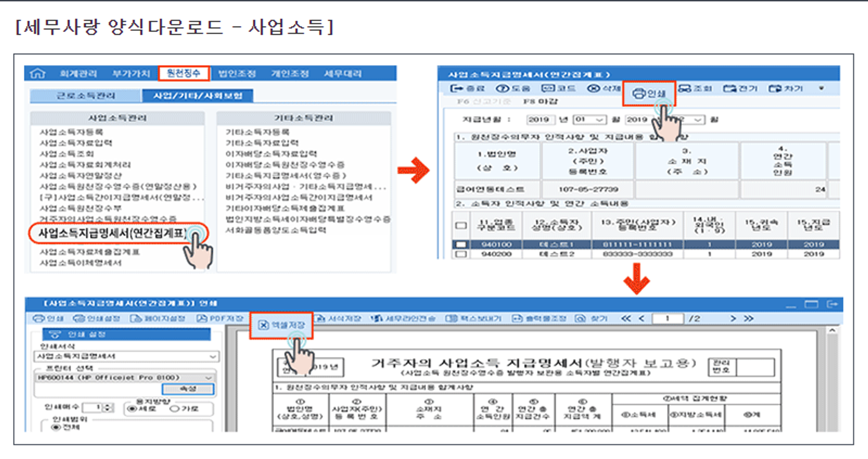Click 인쇄 icon in print preview toolbar
Viewport: 868px width, 459px height.
tap(48, 318)
